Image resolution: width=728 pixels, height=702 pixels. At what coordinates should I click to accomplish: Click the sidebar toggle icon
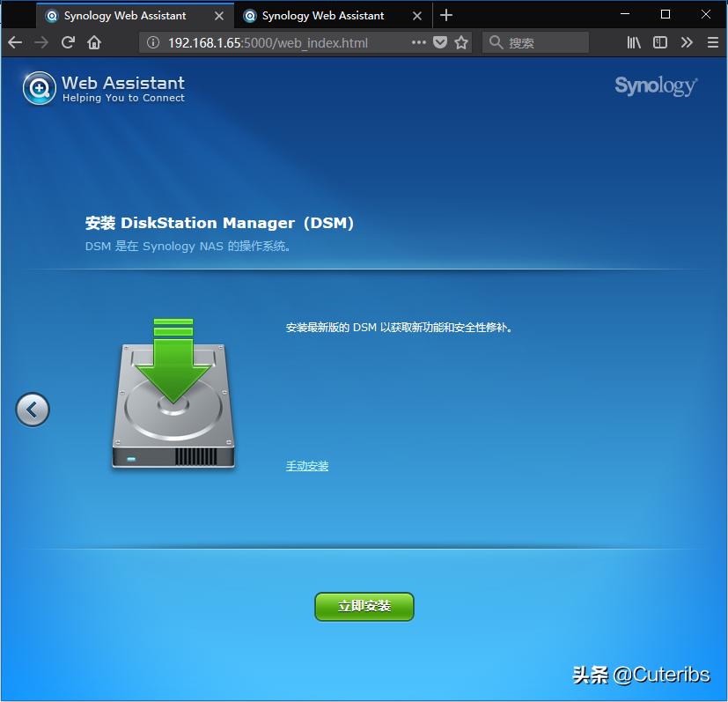pyautogui.click(x=659, y=41)
